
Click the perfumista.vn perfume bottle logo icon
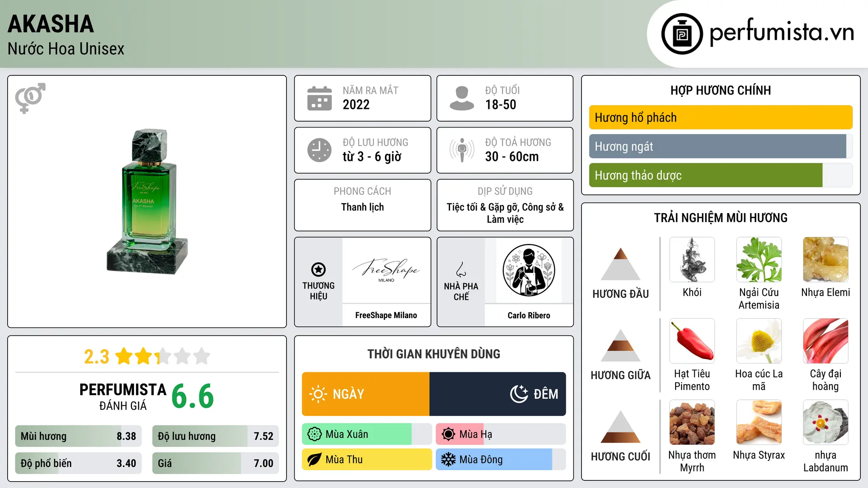pos(682,34)
